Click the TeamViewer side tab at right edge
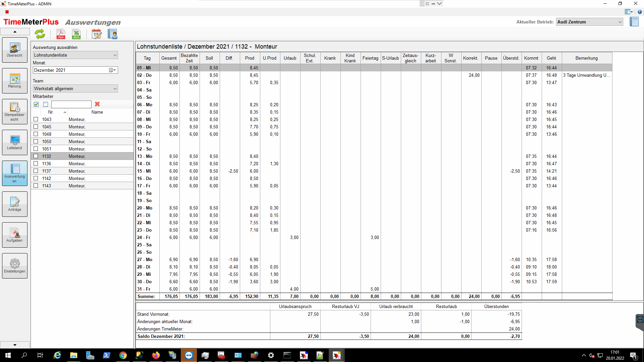The image size is (644, 362). (x=640, y=322)
